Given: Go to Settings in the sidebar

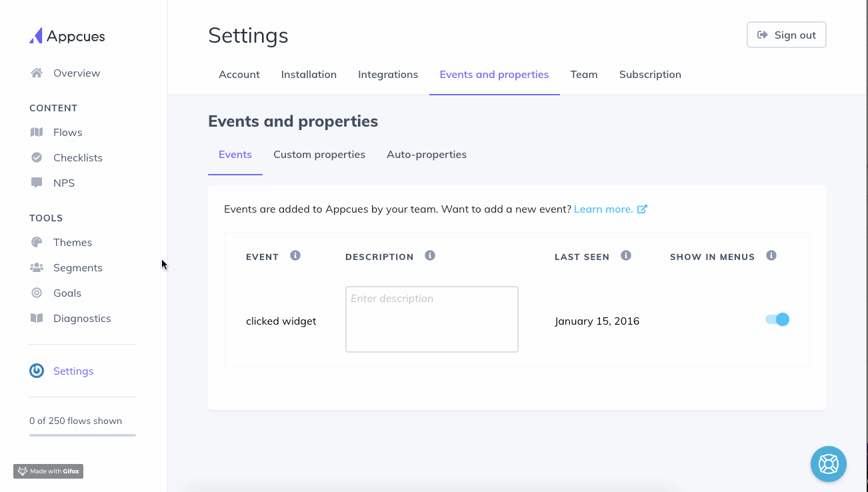Looking at the screenshot, I should (x=73, y=371).
